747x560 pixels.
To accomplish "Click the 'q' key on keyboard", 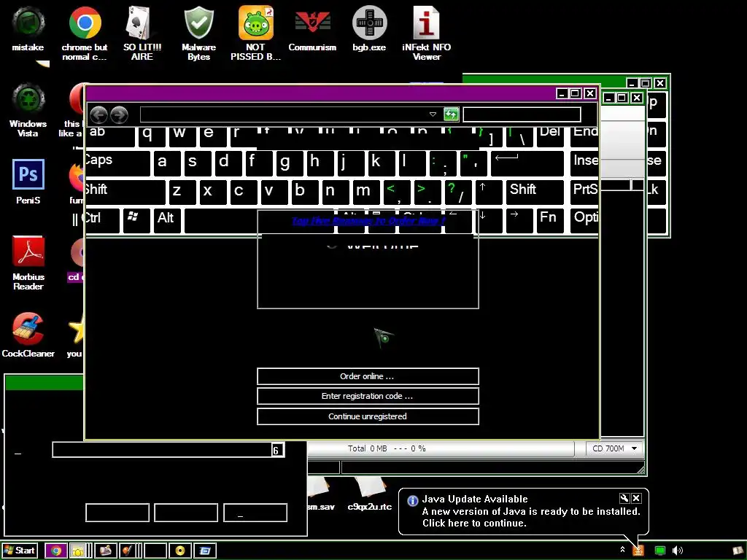I will tap(152, 136).
